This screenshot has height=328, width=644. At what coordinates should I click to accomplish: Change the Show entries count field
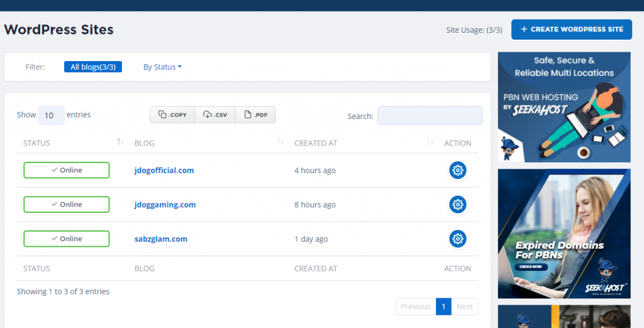pyautogui.click(x=52, y=115)
